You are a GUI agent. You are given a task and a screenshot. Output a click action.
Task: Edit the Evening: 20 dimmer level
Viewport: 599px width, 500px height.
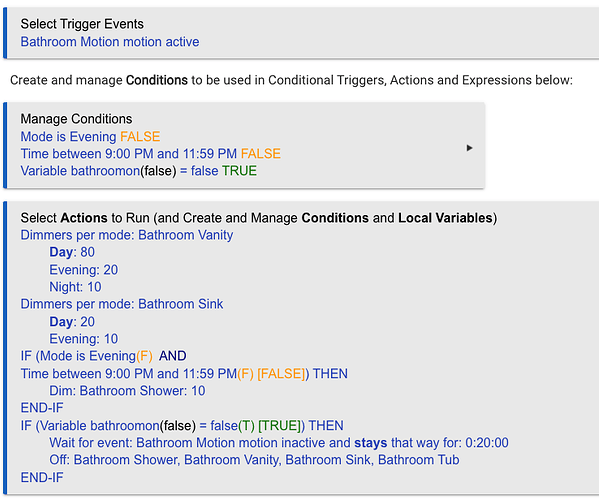84,270
